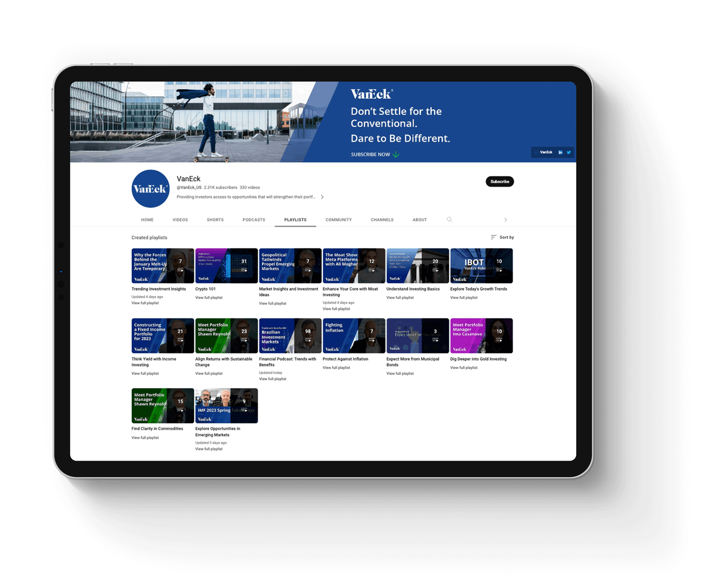Open Think Yield with Income Investing thumbnail
The width and height of the screenshot is (728, 585).
pyautogui.click(x=163, y=335)
